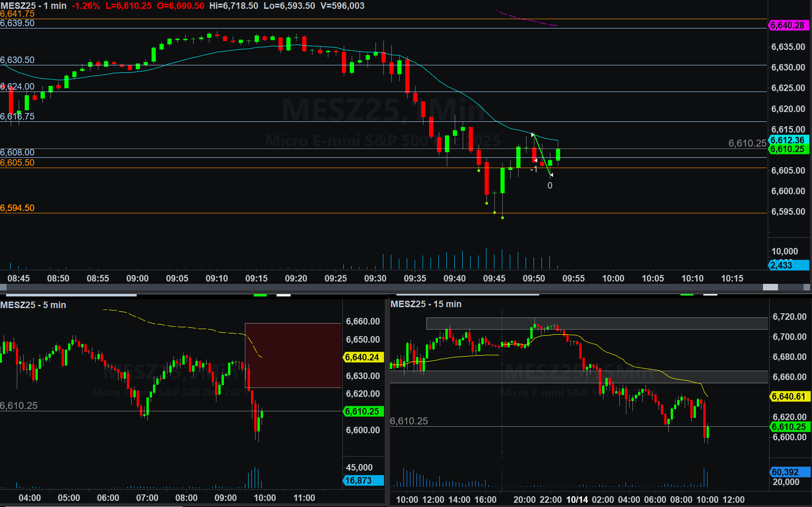Select the orange 6,594.50 price level label
This screenshot has width=812, height=507.
(x=17, y=208)
